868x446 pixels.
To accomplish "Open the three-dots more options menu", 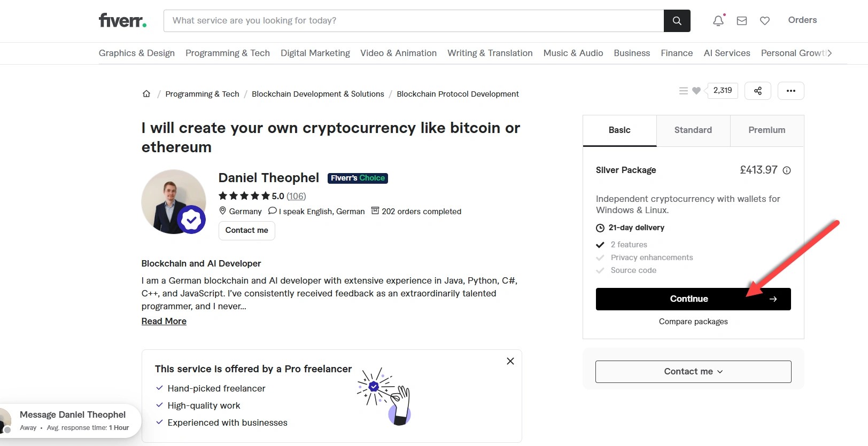I will coord(791,91).
